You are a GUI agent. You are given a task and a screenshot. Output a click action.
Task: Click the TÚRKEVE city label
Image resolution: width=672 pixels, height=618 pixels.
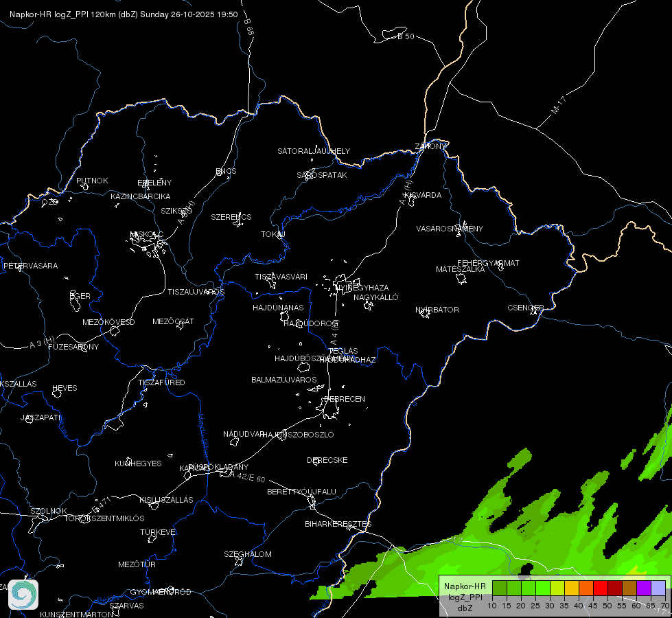click(159, 531)
